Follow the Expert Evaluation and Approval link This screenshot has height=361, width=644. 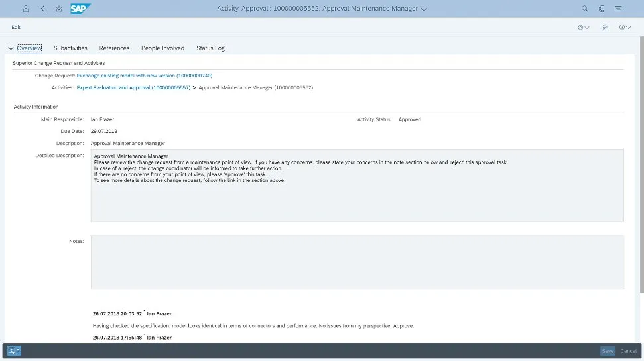(x=133, y=87)
